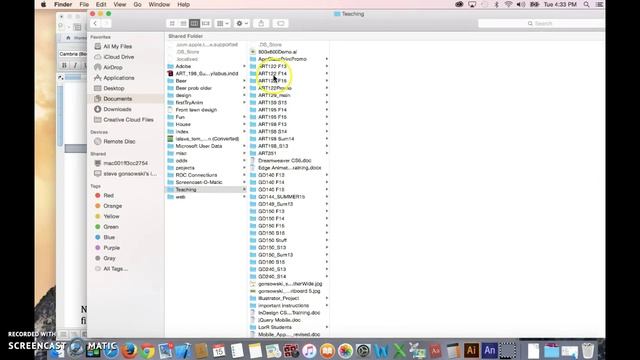Open Downloads in sidebar
The image size is (640, 360).
117,109
